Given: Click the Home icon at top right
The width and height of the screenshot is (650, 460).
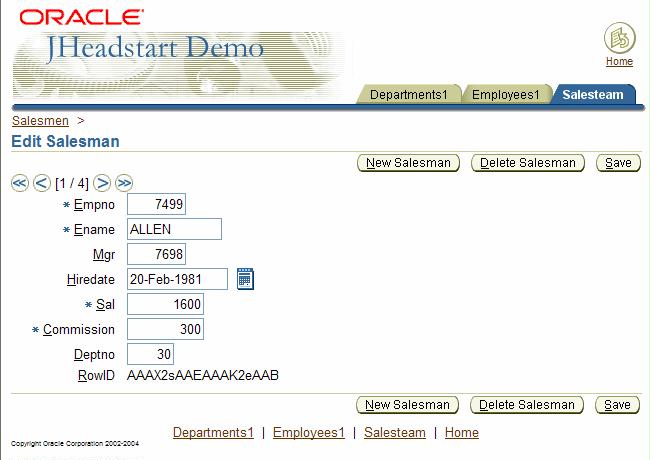Looking at the screenshot, I should (x=619, y=40).
